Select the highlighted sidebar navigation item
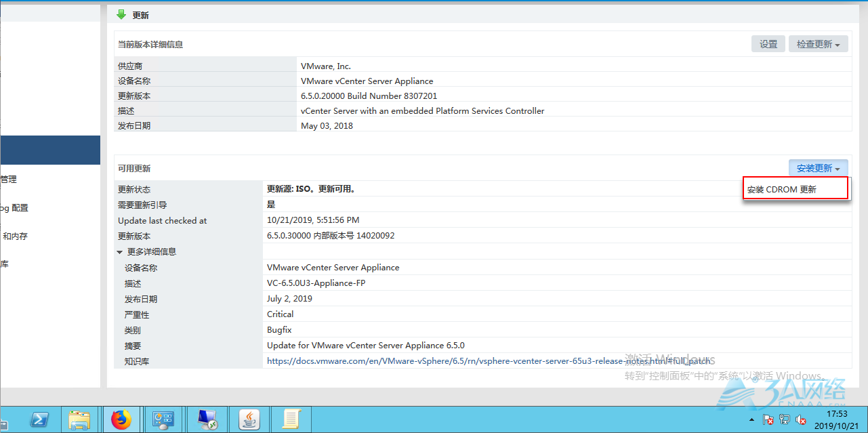 click(50, 150)
